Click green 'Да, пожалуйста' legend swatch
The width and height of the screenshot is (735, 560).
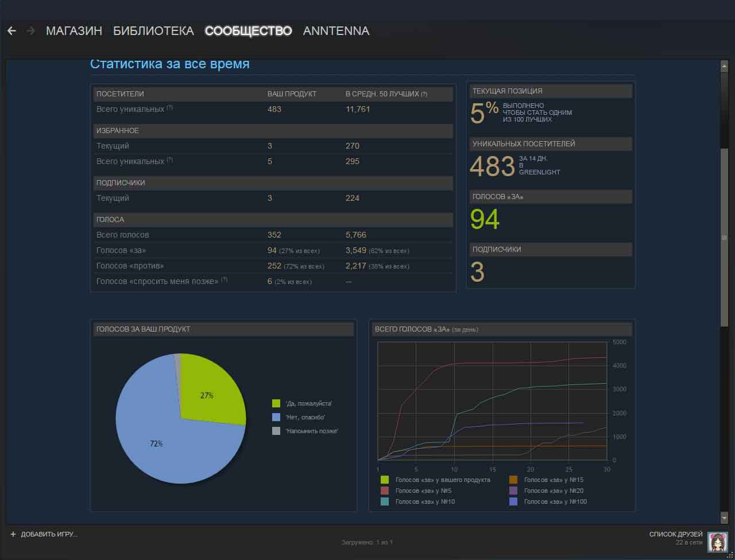pyautogui.click(x=276, y=403)
